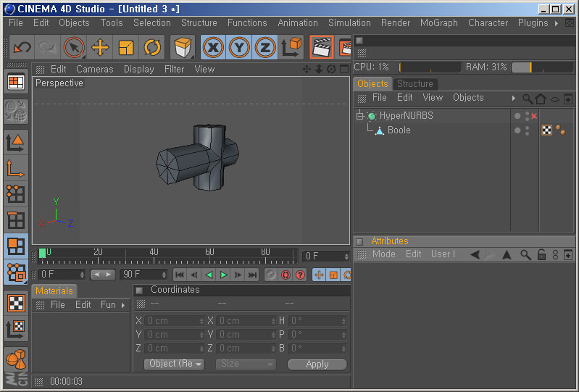Screen dimensions: 579x392
Task: Select the Scale tool
Action: 126,47
